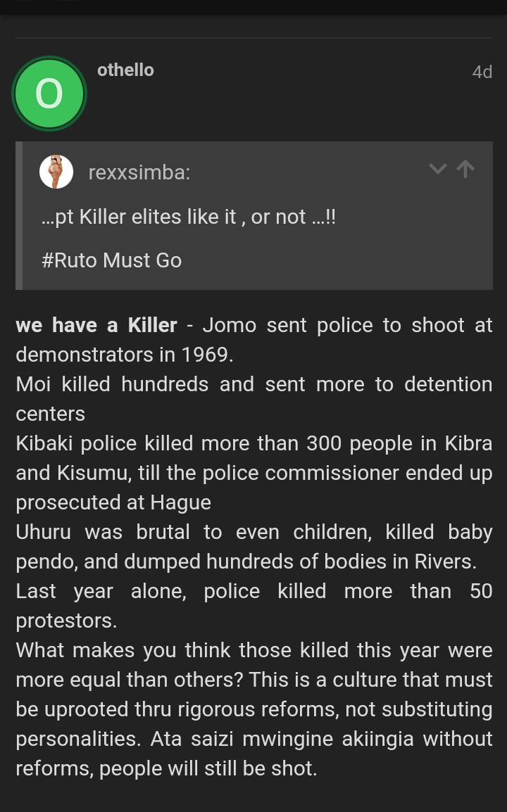Click the othello username link
507x812 pixels.
[125, 70]
